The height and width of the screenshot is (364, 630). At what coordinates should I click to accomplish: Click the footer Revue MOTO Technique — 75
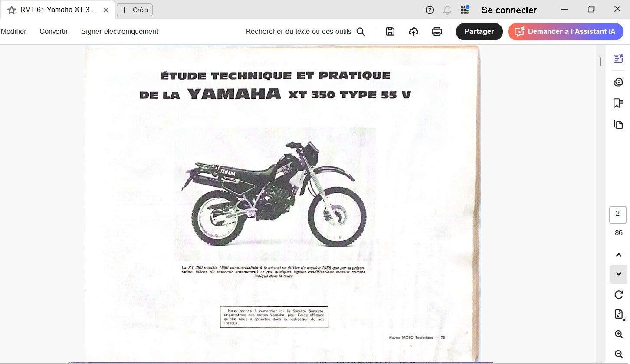click(x=417, y=338)
